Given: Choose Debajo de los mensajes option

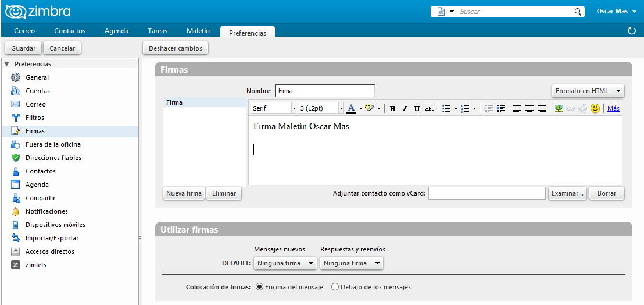Looking at the screenshot, I should 335,287.
